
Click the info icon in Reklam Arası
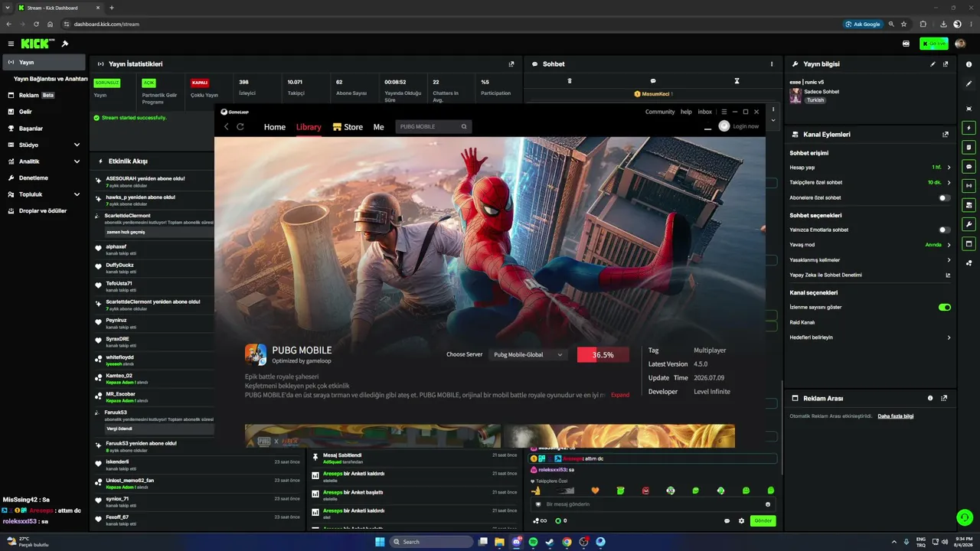930,399
